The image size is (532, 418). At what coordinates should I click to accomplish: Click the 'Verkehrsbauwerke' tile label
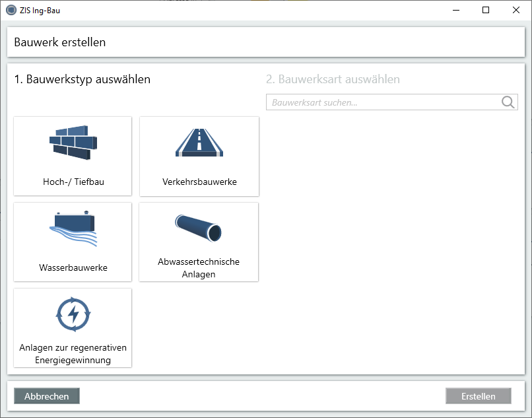click(199, 182)
